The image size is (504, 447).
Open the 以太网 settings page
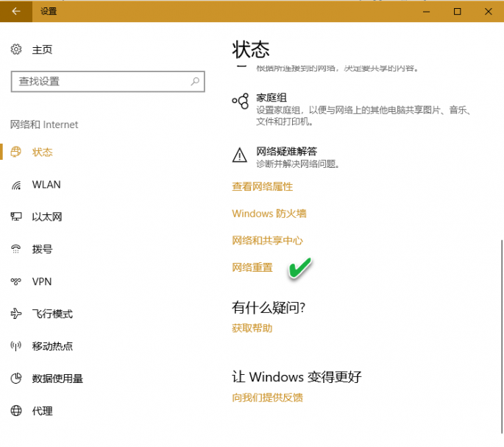[x=47, y=217]
